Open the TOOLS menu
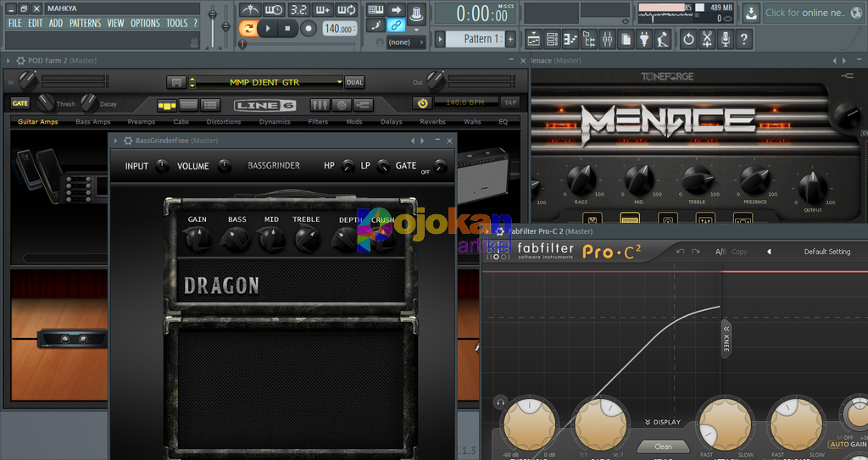This screenshot has height=460, width=868. (176, 23)
